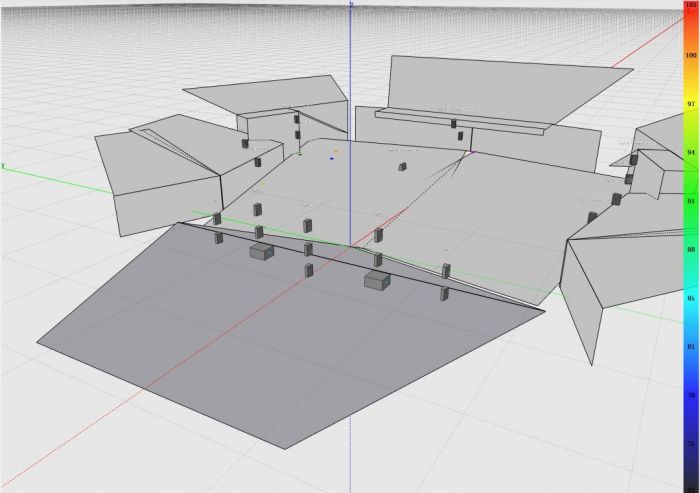The width and height of the screenshot is (700, 493).
Task: Click the left large subwoofer box
Action: [x=262, y=252]
